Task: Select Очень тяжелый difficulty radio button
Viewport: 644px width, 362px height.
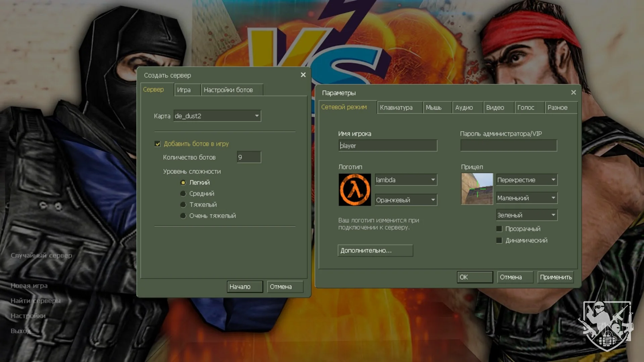Action: tap(183, 216)
